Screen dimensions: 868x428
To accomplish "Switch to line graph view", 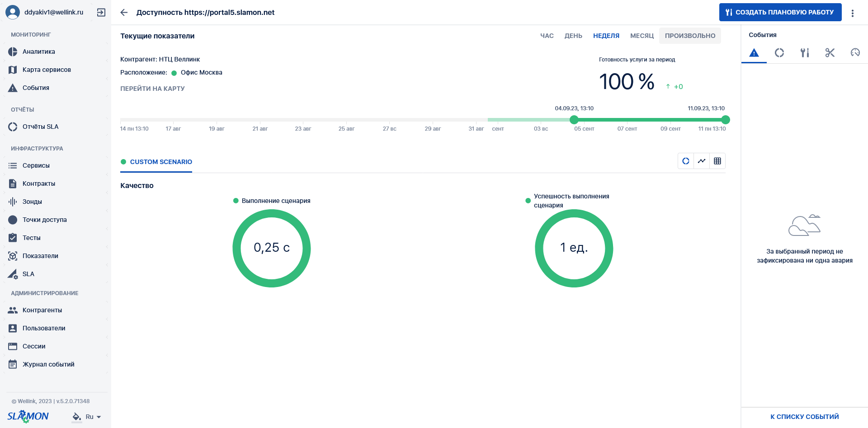I will [x=702, y=161].
